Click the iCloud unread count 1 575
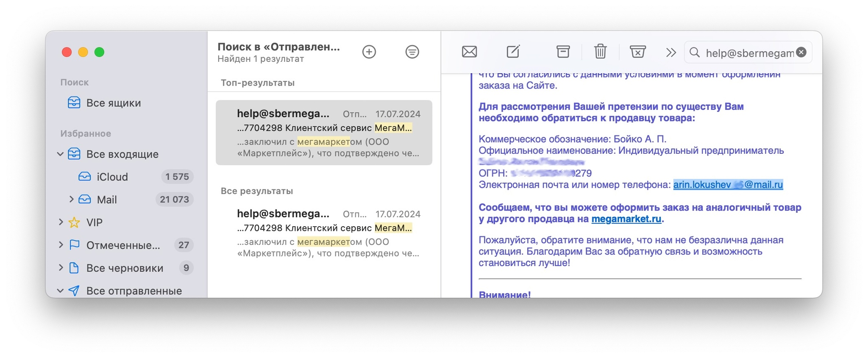The width and height of the screenshot is (868, 358). tap(177, 177)
